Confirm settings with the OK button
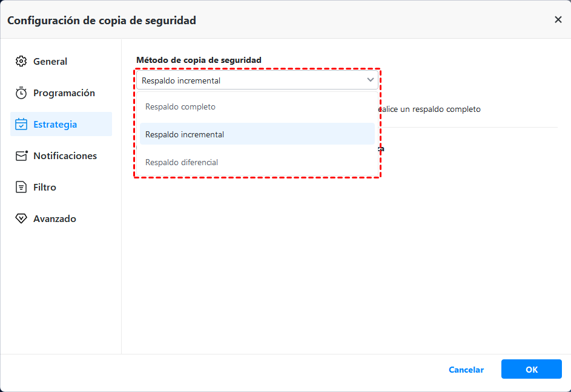 coord(531,370)
